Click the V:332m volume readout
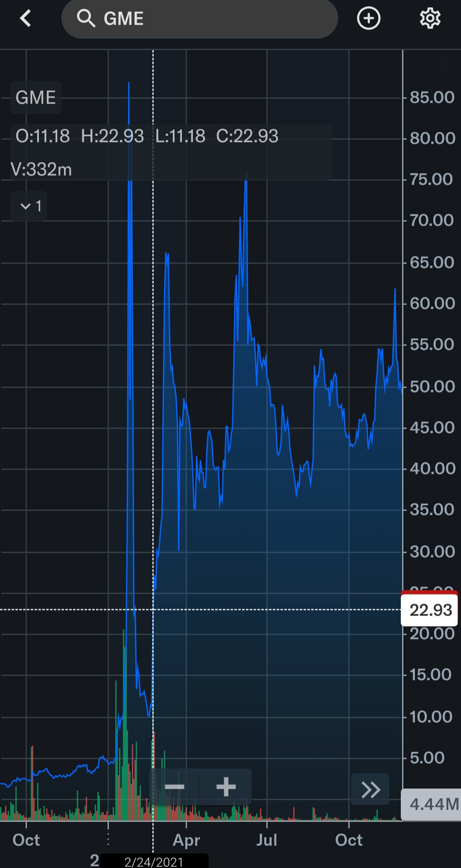The width and height of the screenshot is (461, 868). pyautogui.click(x=41, y=169)
